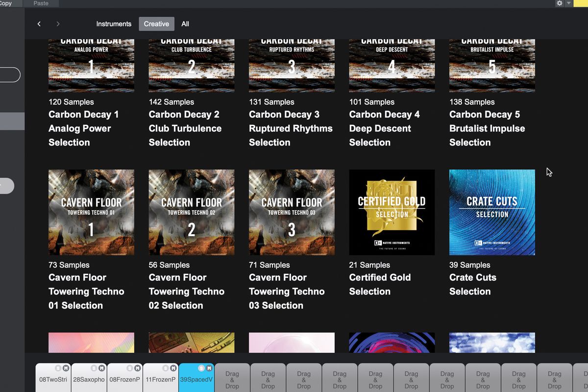The image size is (588, 392).
Task: Click the Mute icon on the 08FrozenP slot
Action: (x=137, y=367)
